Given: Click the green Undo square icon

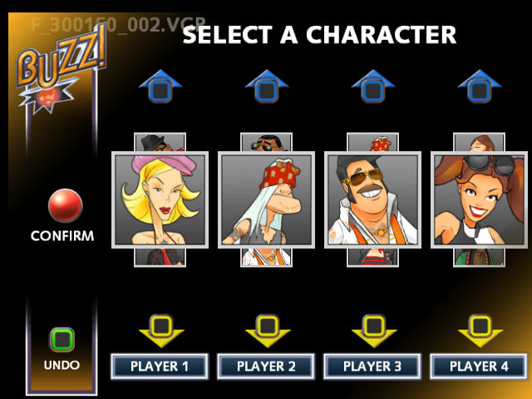Looking at the screenshot, I should click(62, 340).
